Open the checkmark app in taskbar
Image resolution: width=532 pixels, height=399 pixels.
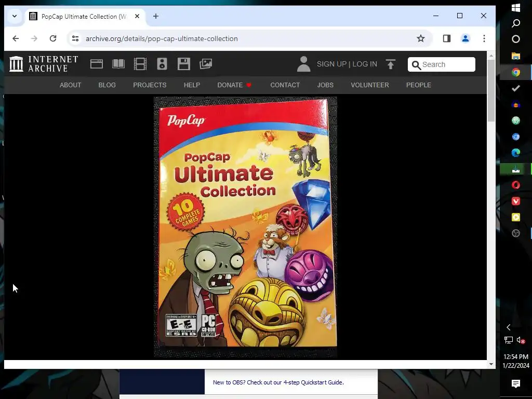(516, 88)
